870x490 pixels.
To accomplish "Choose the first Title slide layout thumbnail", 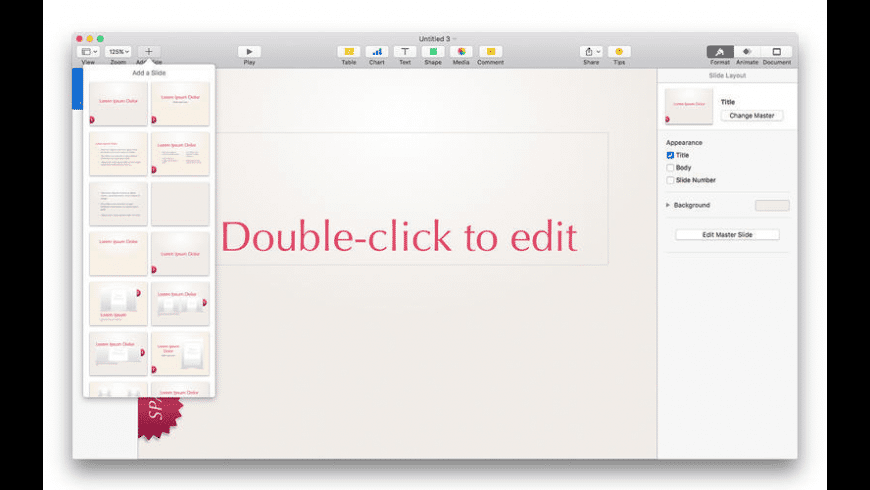I will [x=118, y=104].
